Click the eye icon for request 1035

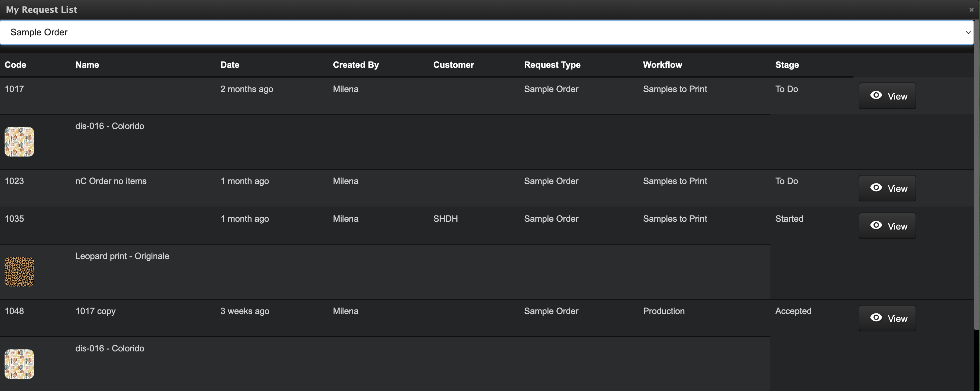(x=876, y=225)
